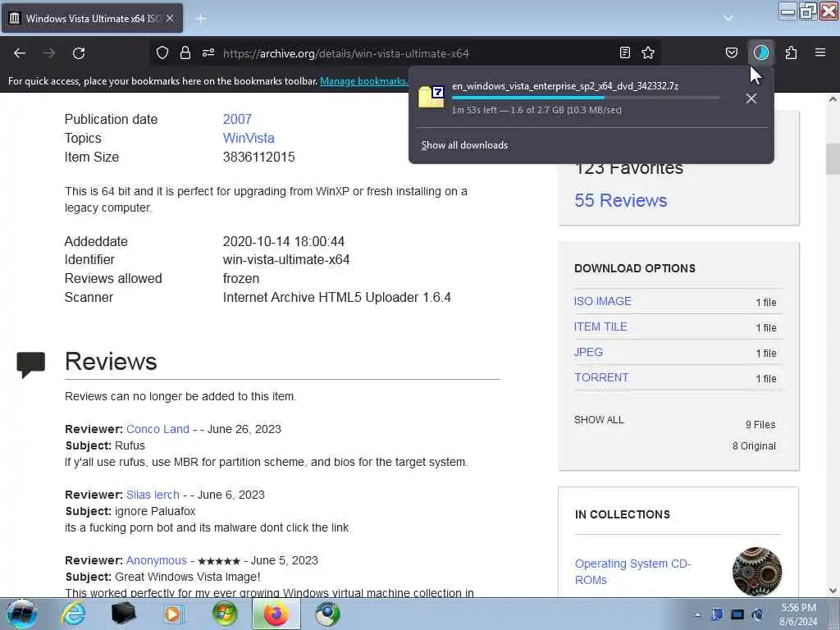Viewport: 840px width, 630px height.
Task: Click SHOW ALL download files
Action: click(x=599, y=419)
